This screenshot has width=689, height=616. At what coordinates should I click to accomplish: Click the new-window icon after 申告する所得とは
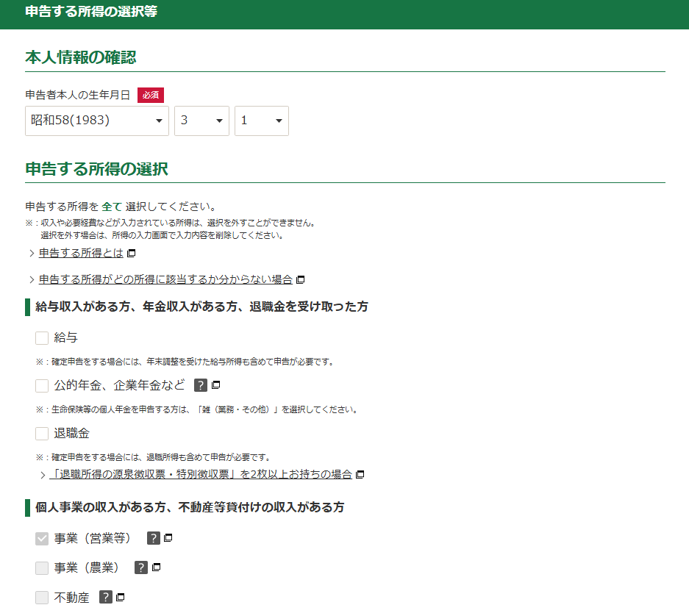coord(132,254)
